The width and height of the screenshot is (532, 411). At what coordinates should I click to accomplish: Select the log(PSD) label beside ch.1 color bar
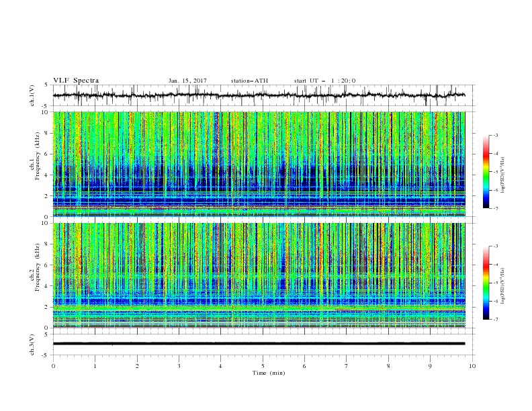tap(503, 175)
